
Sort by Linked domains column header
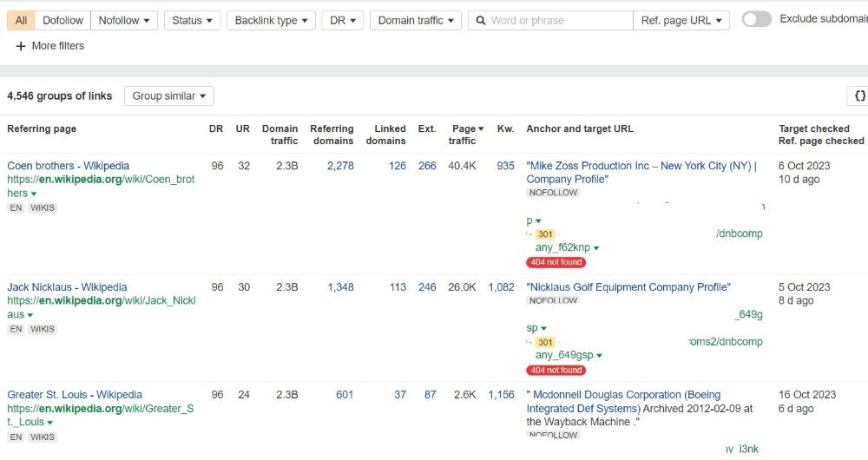(386, 135)
